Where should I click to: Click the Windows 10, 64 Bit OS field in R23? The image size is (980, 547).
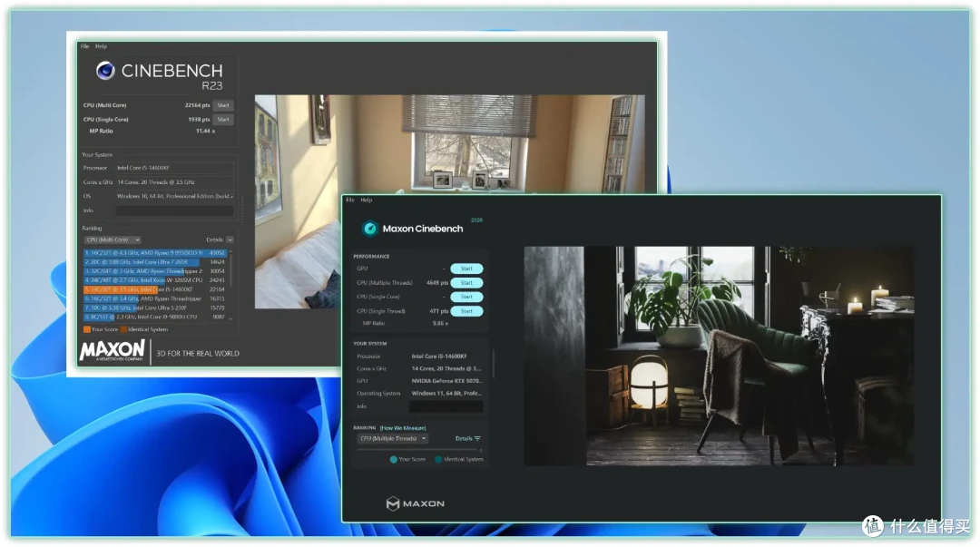[175, 196]
